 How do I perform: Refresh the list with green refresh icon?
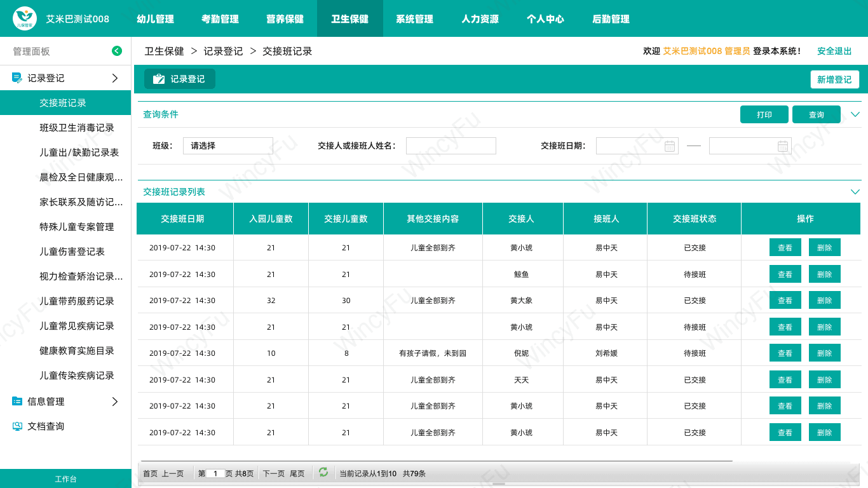pyautogui.click(x=323, y=472)
